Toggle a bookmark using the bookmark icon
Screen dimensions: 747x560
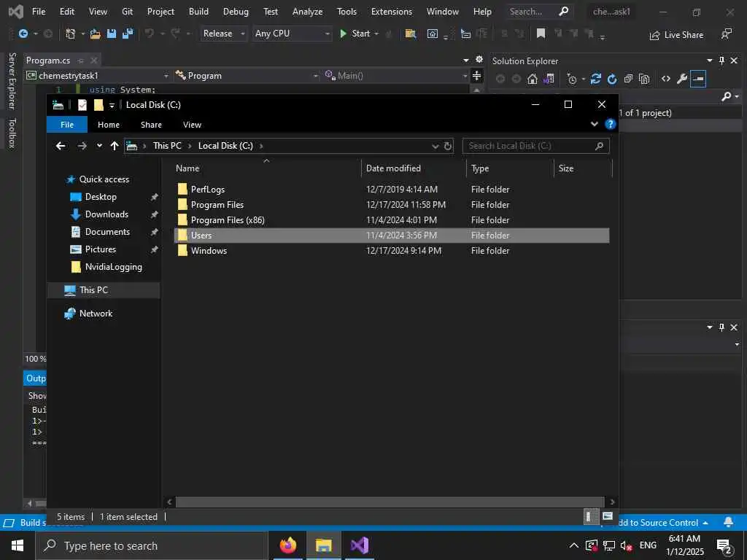(541, 34)
